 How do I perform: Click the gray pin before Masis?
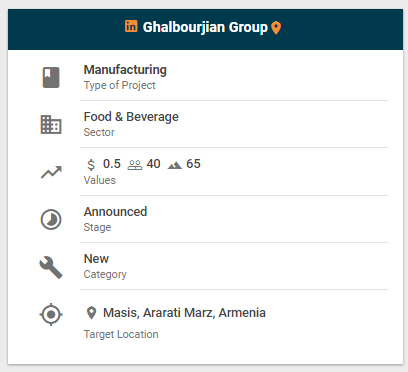[91, 313]
